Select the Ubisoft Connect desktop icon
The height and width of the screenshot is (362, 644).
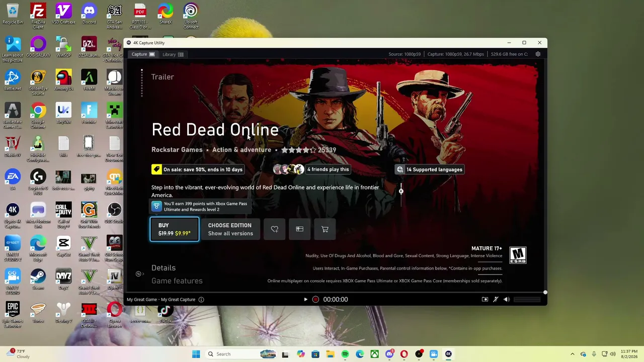pyautogui.click(x=191, y=17)
